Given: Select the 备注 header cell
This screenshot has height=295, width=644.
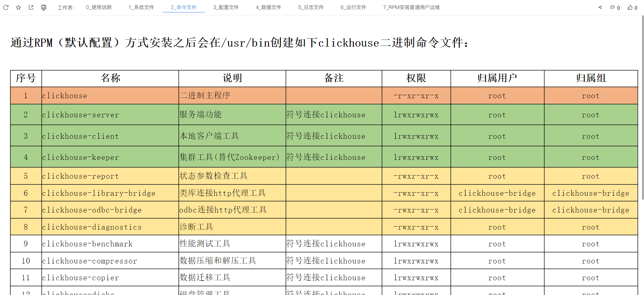Looking at the screenshot, I should point(334,78).
